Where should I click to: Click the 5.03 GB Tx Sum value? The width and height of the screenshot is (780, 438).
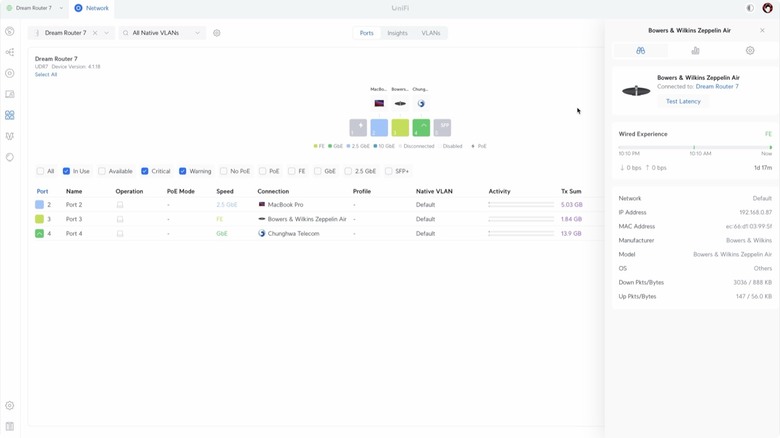pos(572,205)
